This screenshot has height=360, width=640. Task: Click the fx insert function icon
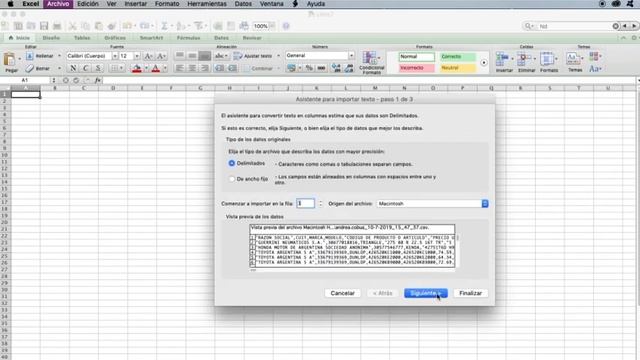tap(98, 80)
